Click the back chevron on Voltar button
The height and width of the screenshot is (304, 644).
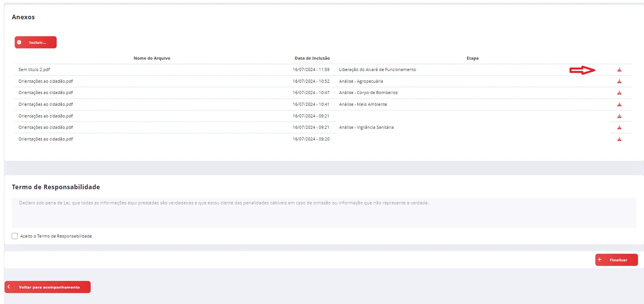(9, 287)
